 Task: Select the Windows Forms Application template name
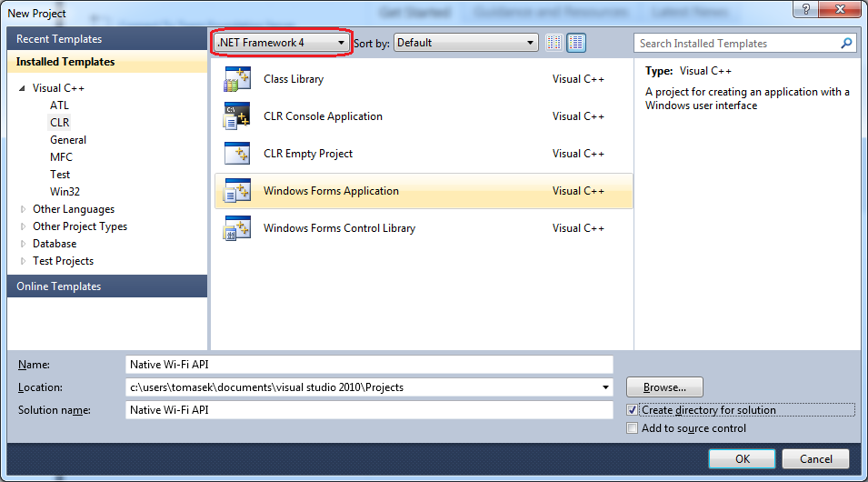click(331, 191)
